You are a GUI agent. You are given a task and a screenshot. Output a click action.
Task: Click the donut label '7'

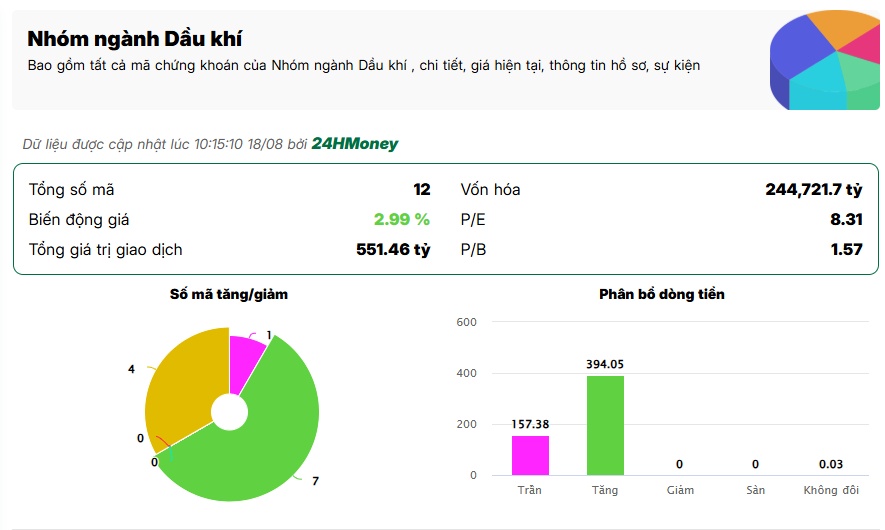click(x=316, y=481)
